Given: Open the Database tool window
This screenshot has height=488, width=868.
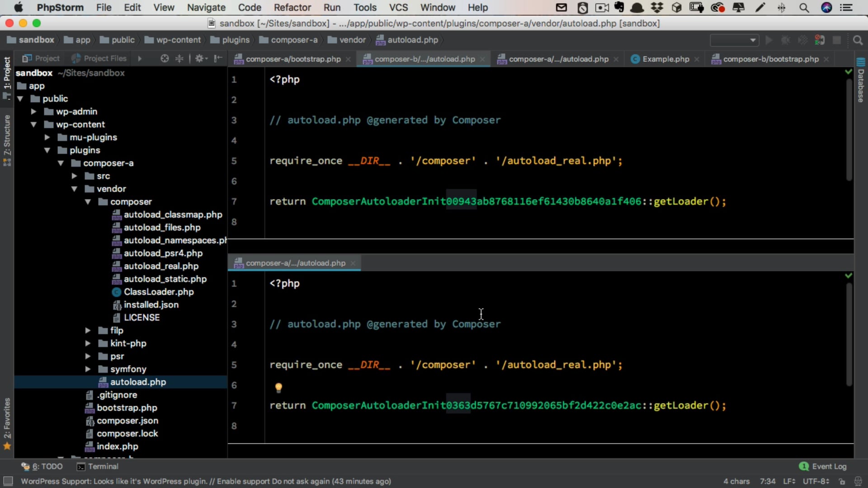Looking at the screenshot, I should pyautogui.click(x=861, y=84).
